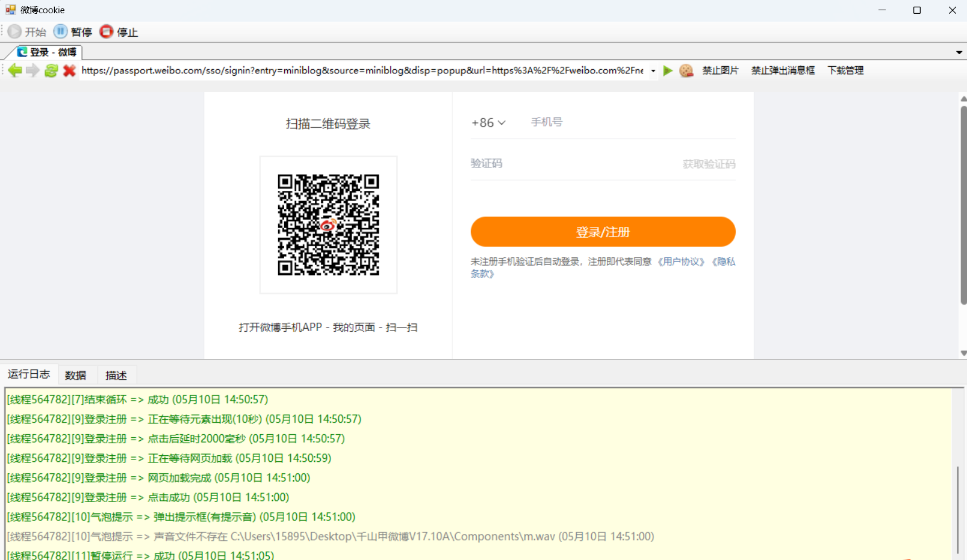Click the log panel vertical scrollbar
This screenshot has height=560, width=967.
(957, 509)
